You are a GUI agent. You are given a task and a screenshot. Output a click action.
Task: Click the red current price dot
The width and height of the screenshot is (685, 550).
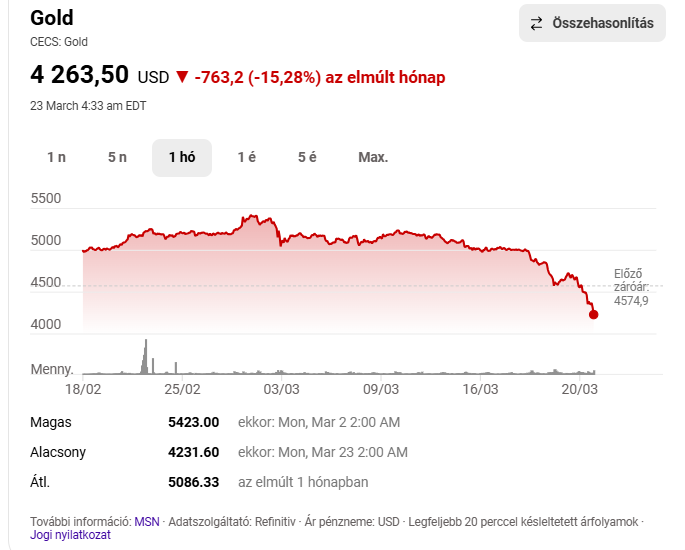[594, 314]
